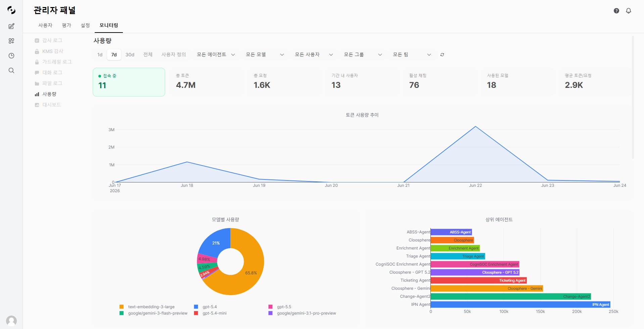Screen dimensions: 644x329
Task: Click the app logo icon in sidebar
Action: click(11, 10)
